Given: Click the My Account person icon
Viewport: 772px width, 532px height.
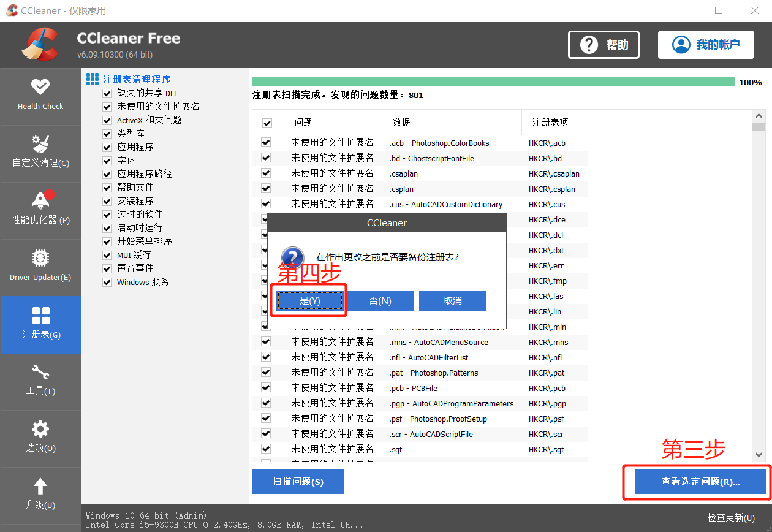Looking at the screenshot, I should coord(681,45).
